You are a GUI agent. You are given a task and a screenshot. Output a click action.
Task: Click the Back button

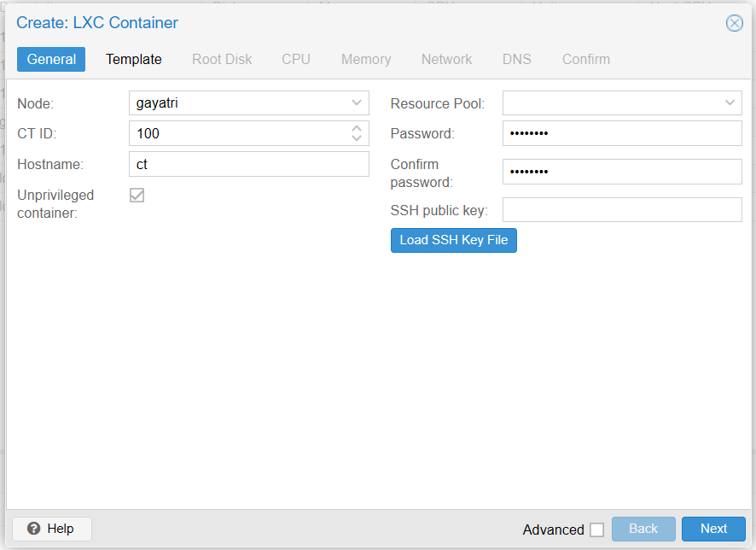[x=643, y=529]
